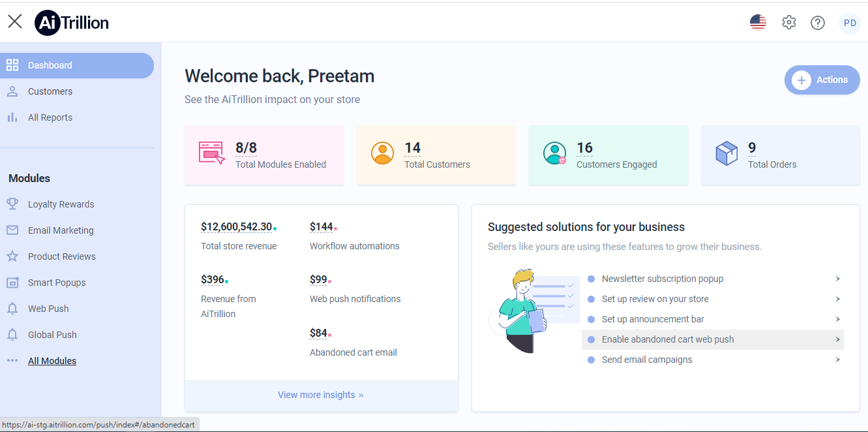Click the Product Reviews star icon
This screenshot has height=432, width=868.
12,256
